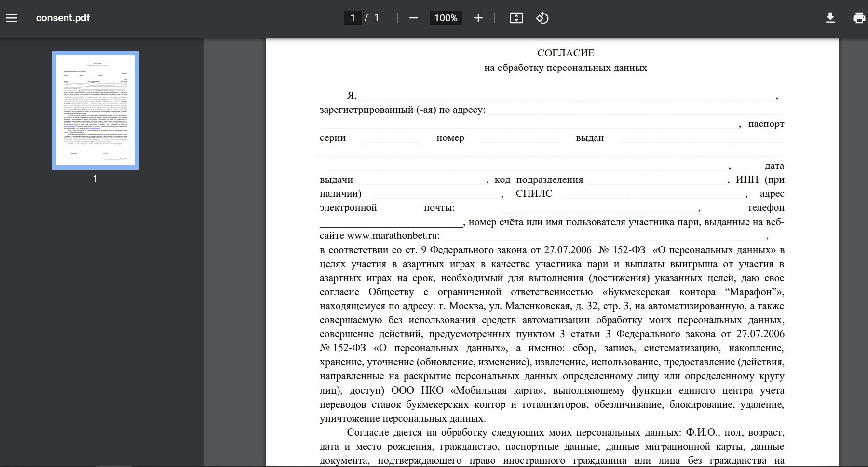Edit the 100% zoom level field
The height and width of the screenshot is (467, 868).
click(x=446, y=18)
